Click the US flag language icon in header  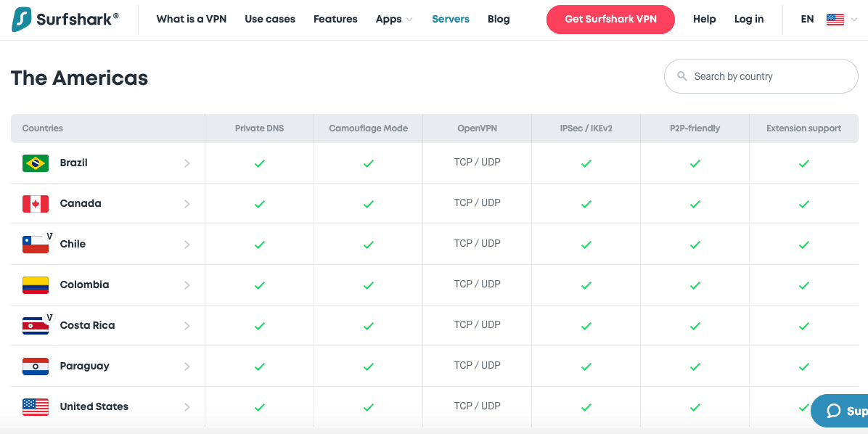(x=835, y=20)
